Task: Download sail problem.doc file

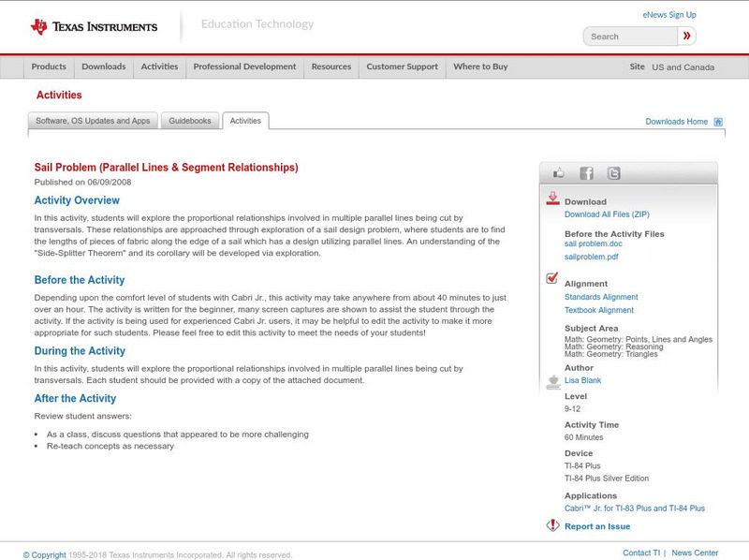Action: point(594,243)
